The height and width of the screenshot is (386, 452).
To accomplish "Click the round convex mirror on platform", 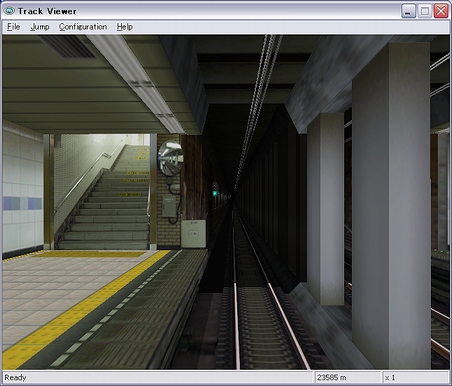I will pyautogui.click(x=171, y=158).
